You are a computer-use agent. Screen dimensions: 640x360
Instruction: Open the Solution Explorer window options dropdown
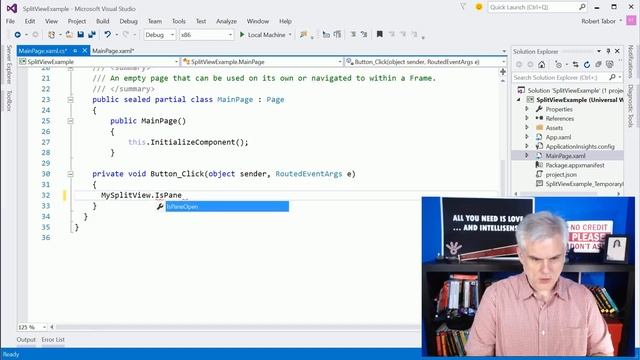pyautogui.click(x=599, y=51)
